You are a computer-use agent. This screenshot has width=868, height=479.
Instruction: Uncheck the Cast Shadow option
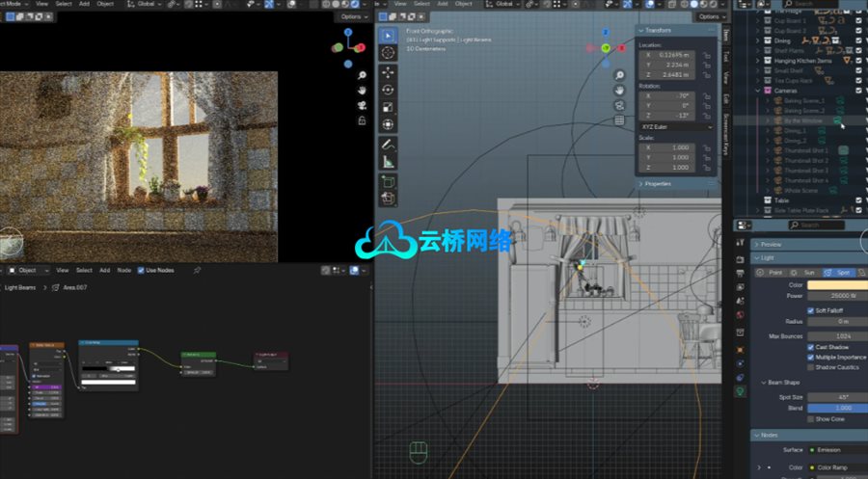point(811,347)
